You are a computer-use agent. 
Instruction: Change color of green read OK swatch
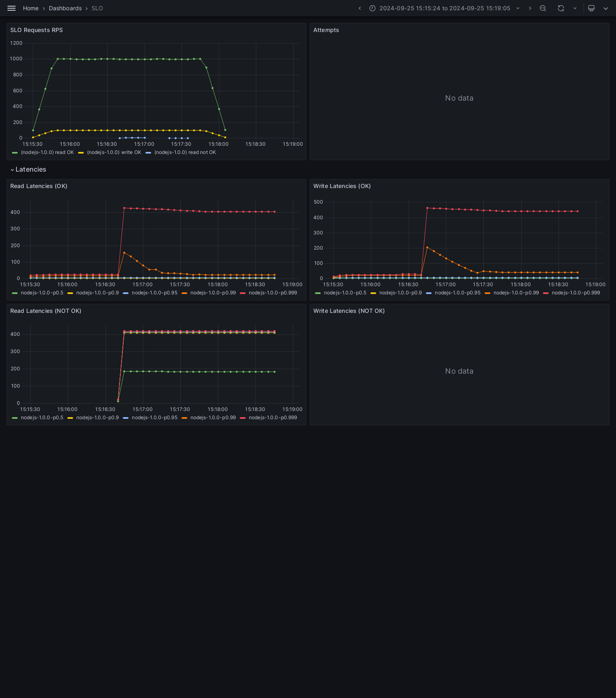click(x=15, y=153)
